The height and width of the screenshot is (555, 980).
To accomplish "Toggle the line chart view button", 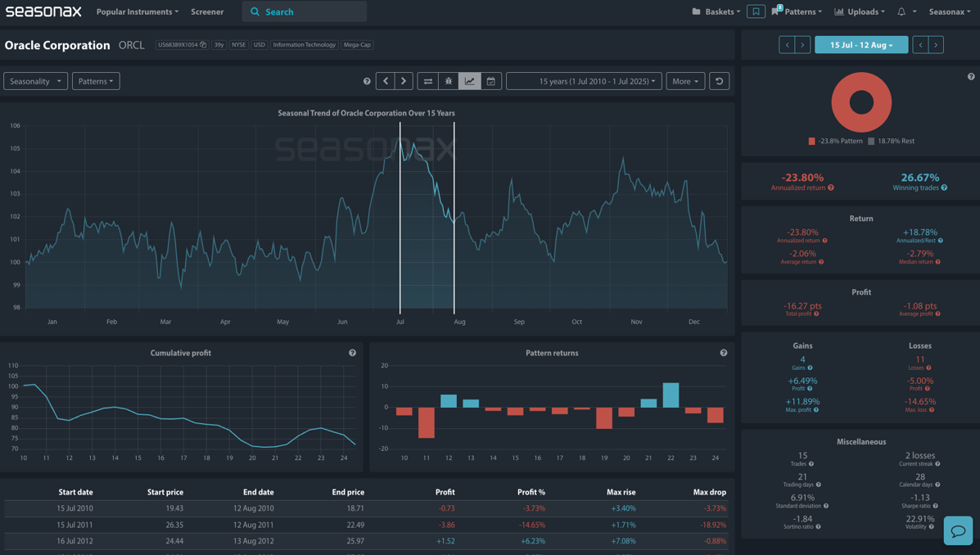I will pos(469,81).
